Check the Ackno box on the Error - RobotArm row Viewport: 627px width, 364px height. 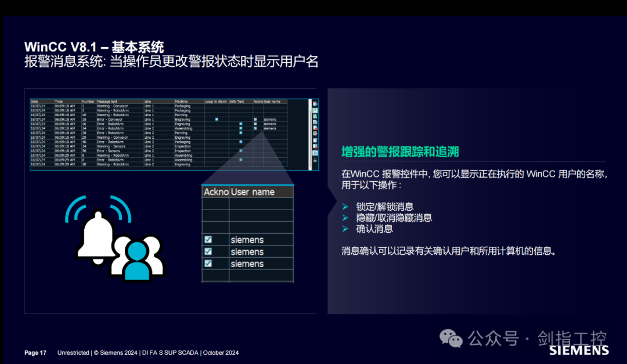coord(255,124)
